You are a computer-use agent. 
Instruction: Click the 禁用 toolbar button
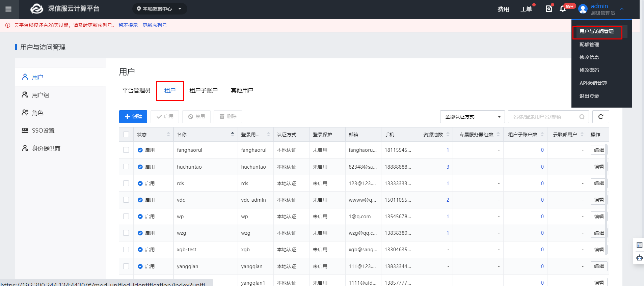196,117
